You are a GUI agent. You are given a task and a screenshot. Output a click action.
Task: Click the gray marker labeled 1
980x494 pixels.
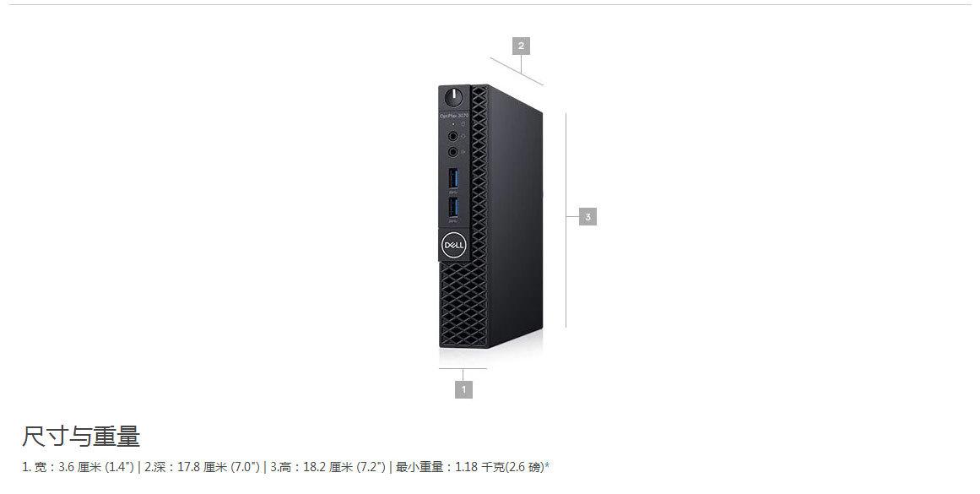[463, 389]
